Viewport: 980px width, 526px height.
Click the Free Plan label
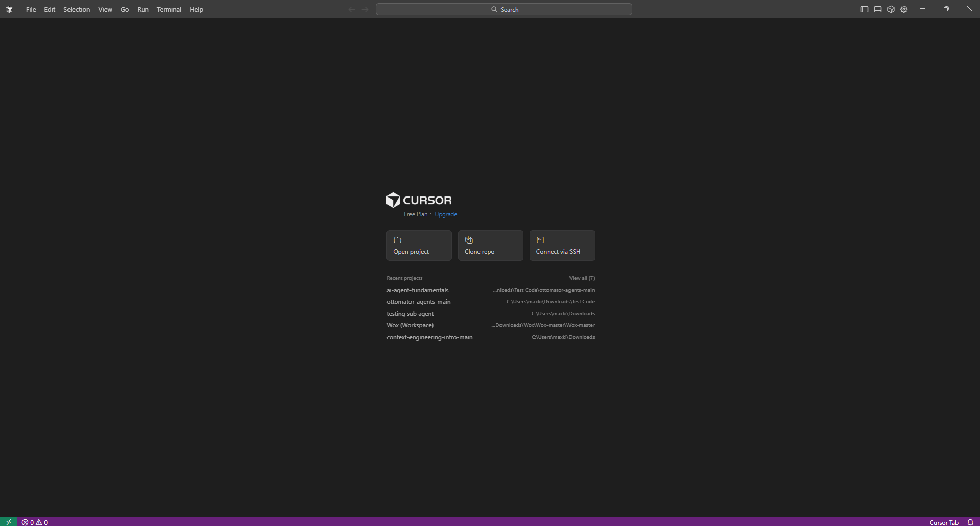[x=416, y=214]
